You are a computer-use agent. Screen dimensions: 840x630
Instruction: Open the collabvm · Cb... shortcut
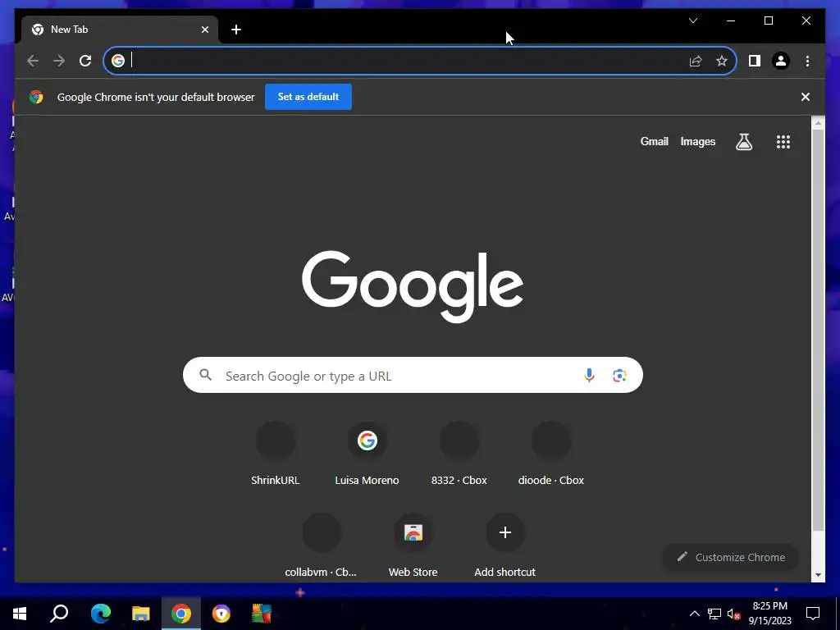(321, 546)
